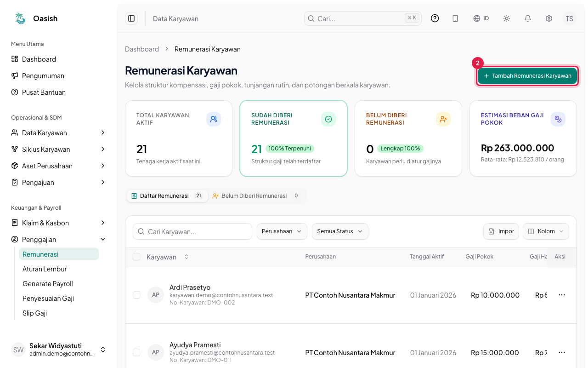Screen dimensions: 588x368
Task: Toggle the sidebar panel icon
Action: tap(131, 18)
